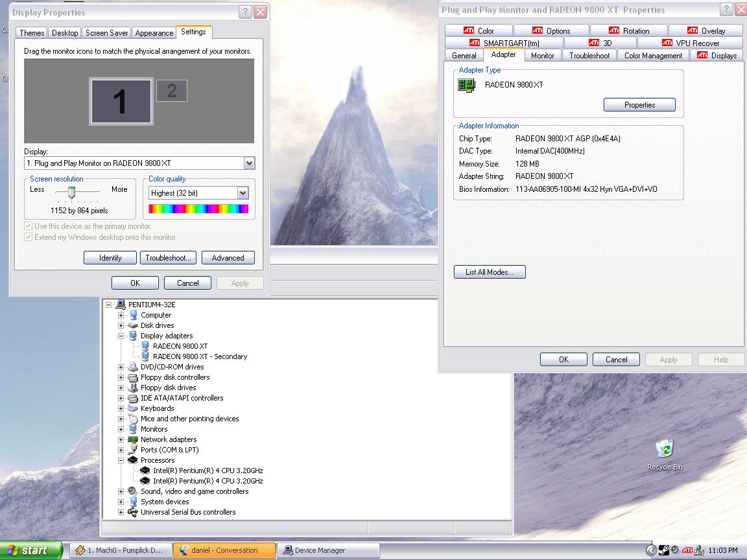Click the Processors category chip icon
The height and width of the screenshot is (560, 747).
133,460
